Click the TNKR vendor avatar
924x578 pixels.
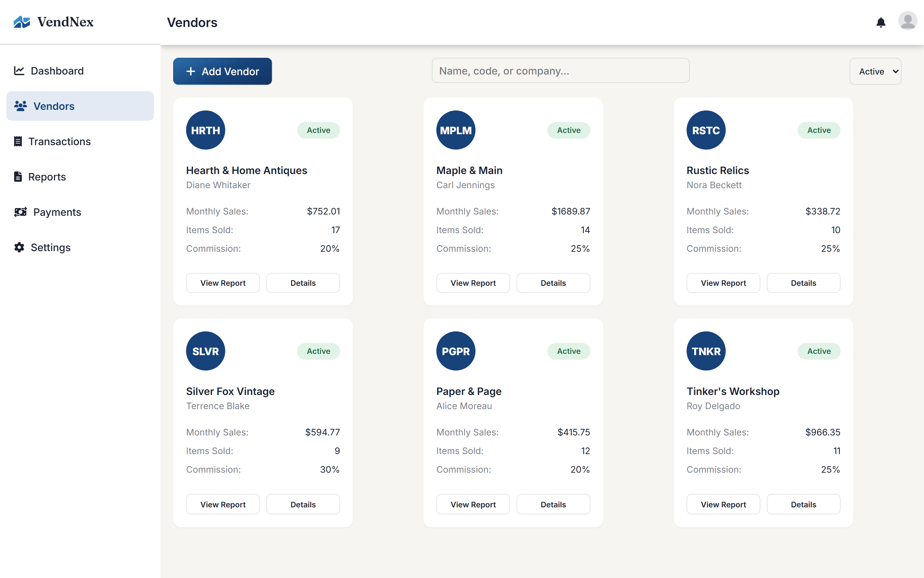click(706, 351)
